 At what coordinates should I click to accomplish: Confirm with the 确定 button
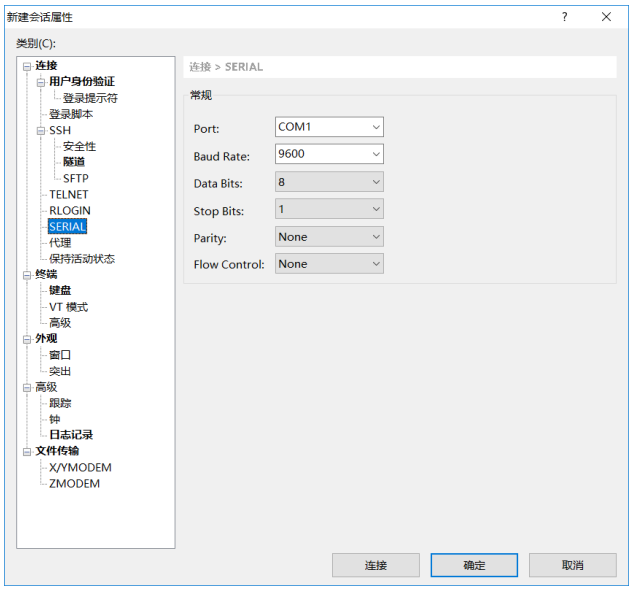pyautogui.click(x=474, y=565)
